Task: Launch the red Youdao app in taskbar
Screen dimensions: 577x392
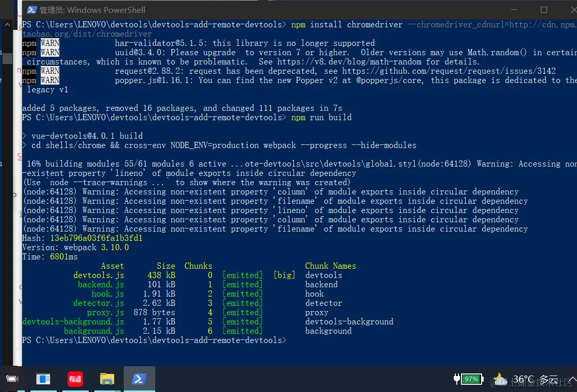Action: [75, 379]
